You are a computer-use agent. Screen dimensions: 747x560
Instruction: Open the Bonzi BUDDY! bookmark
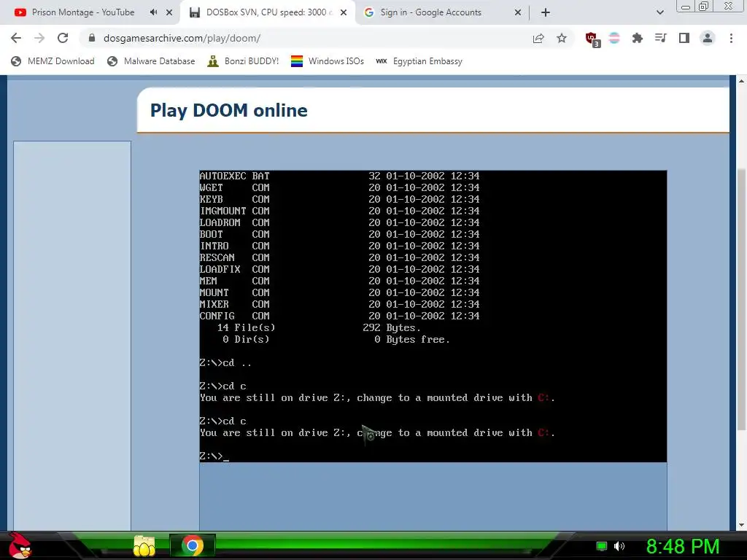click(x=243, y=61)
